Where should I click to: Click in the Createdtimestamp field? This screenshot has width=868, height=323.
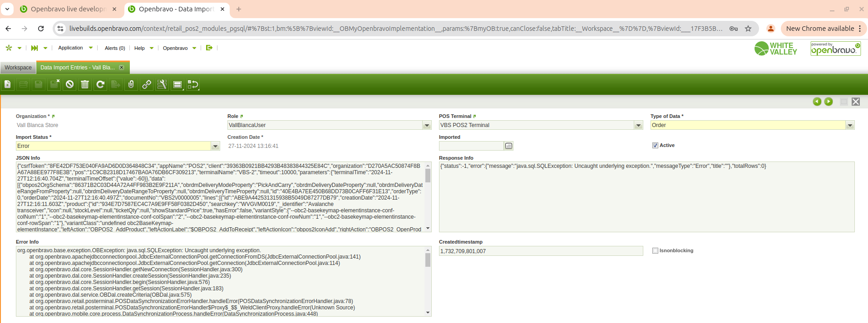pos(541,251)
